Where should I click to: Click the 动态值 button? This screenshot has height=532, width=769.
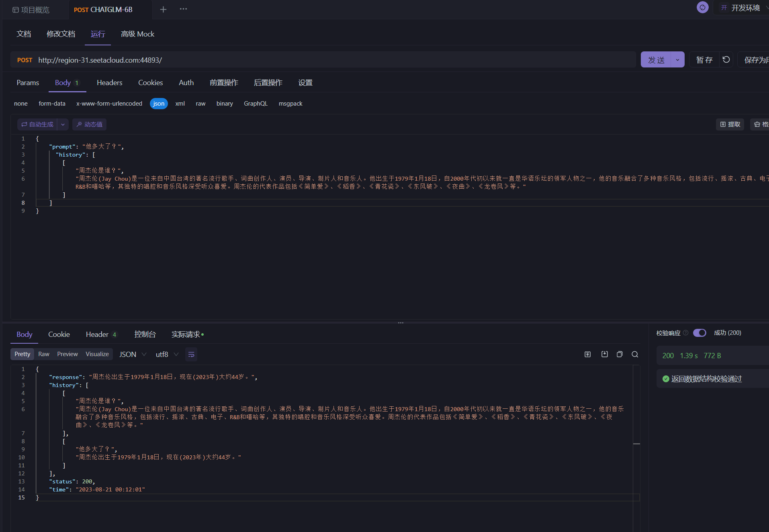click(89, 124)
